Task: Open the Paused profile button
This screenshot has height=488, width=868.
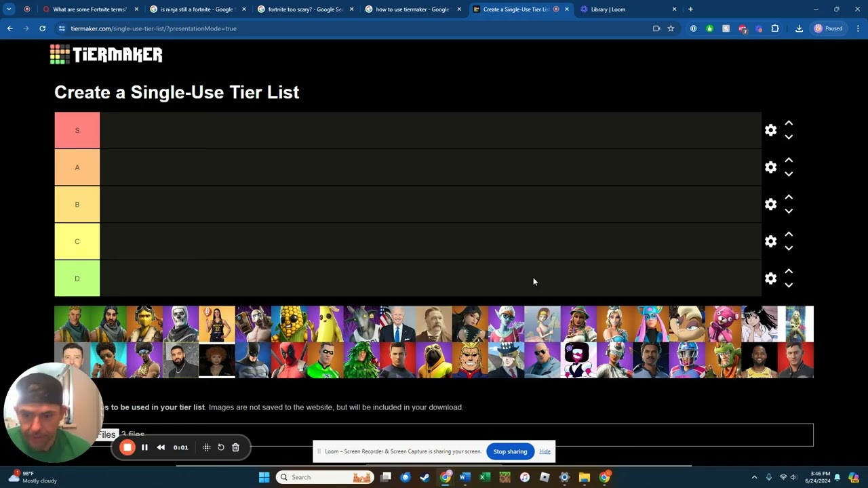Action: coord(829,28)
